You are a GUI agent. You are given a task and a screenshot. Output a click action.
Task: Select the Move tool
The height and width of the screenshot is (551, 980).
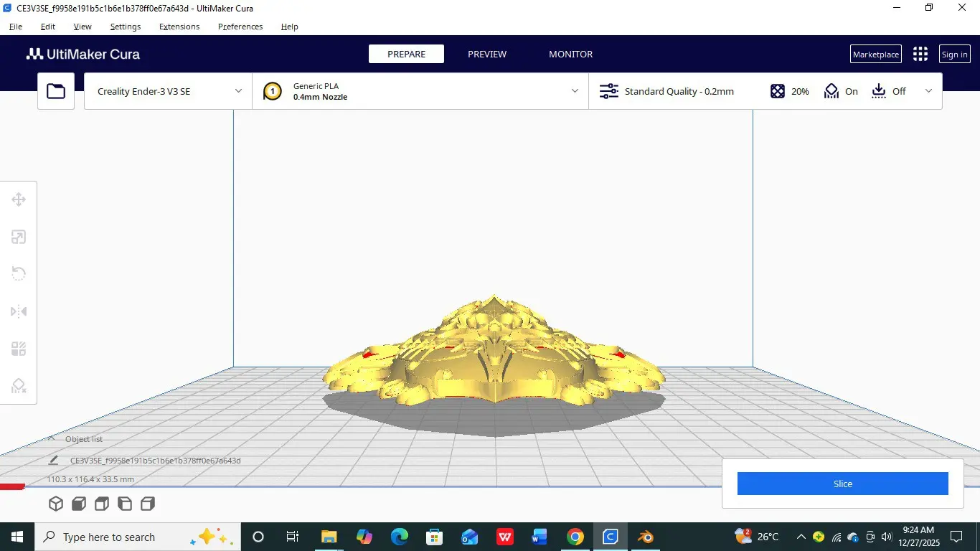[19, 199]
